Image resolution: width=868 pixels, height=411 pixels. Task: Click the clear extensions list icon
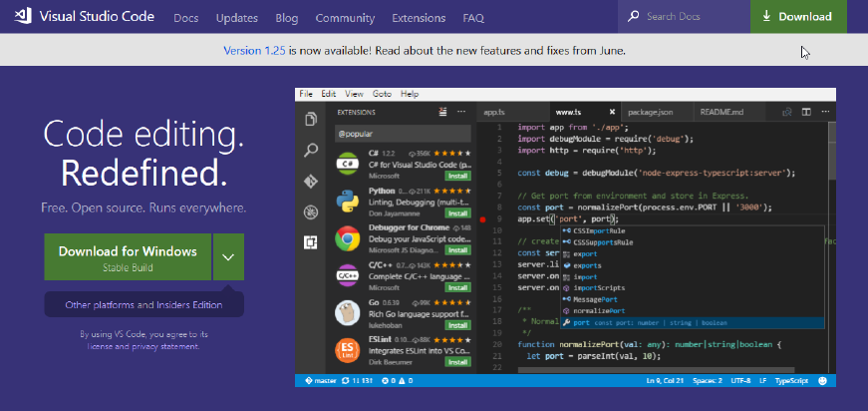[442, 112]
